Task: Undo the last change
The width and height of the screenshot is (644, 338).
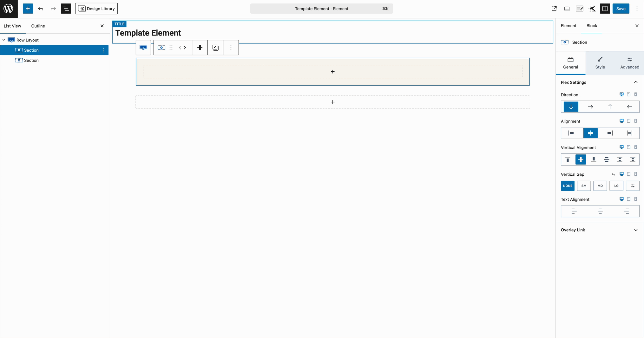Action: point(41,9)
